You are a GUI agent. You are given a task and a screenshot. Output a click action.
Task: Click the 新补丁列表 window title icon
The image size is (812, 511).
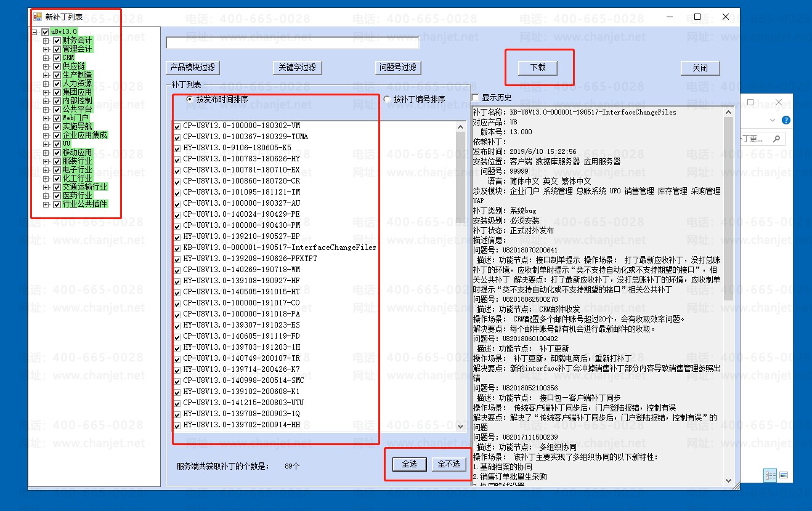tap(38, 17)
